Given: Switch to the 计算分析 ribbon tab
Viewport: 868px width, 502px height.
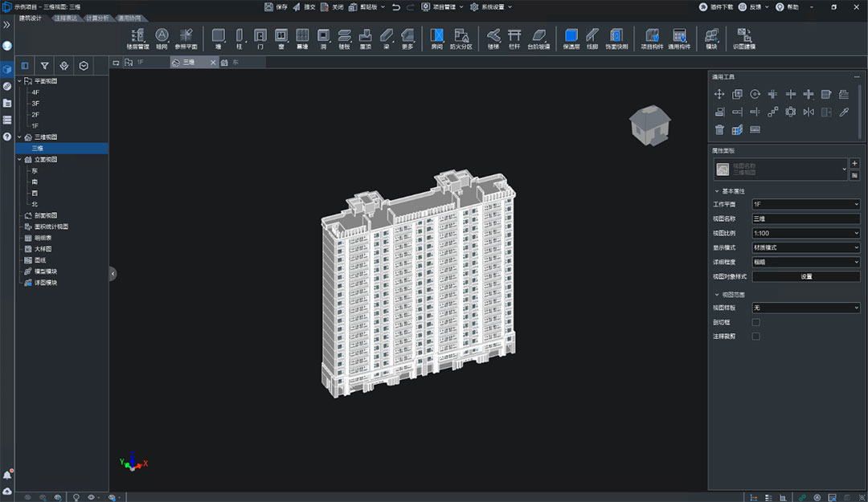Looking at the screenshot, I should coord(97,18).
